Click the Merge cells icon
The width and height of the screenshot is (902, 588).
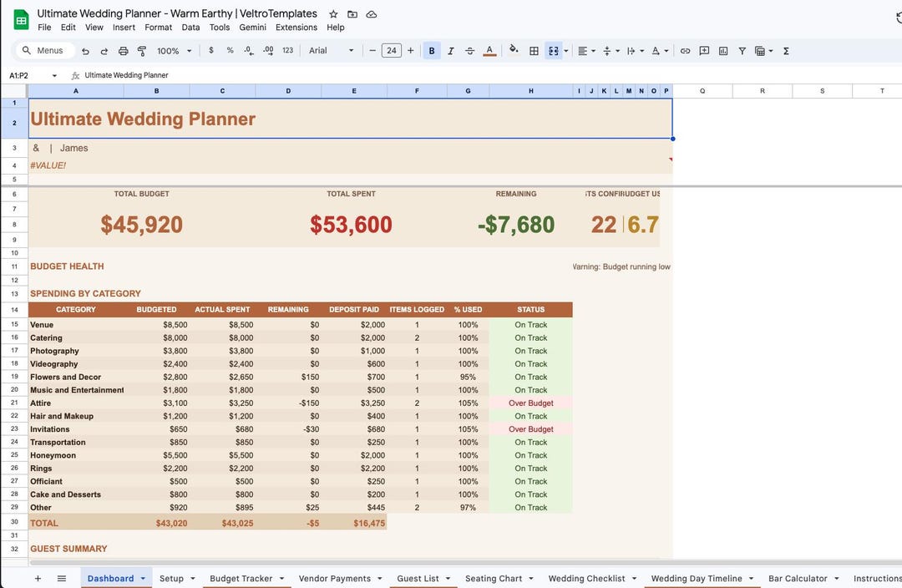(554, 51)
